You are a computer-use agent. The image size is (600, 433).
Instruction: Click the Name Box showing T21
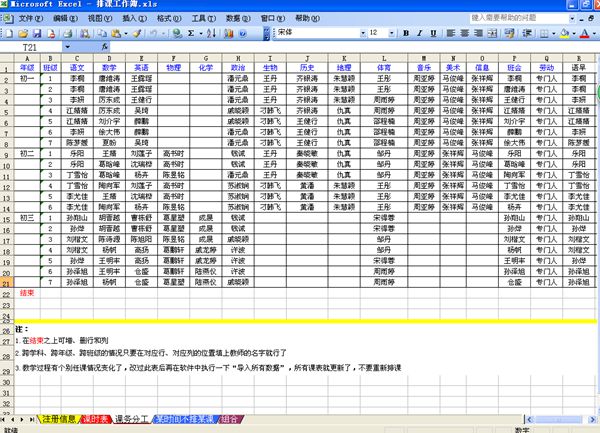31,47
